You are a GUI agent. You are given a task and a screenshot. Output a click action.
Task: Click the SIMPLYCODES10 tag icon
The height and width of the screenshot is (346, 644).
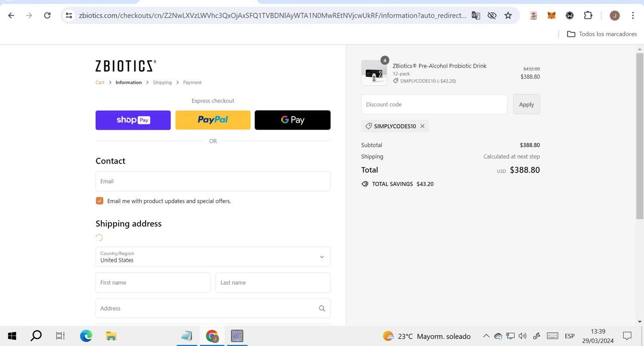pyautogui.click(x=368, y=126)
